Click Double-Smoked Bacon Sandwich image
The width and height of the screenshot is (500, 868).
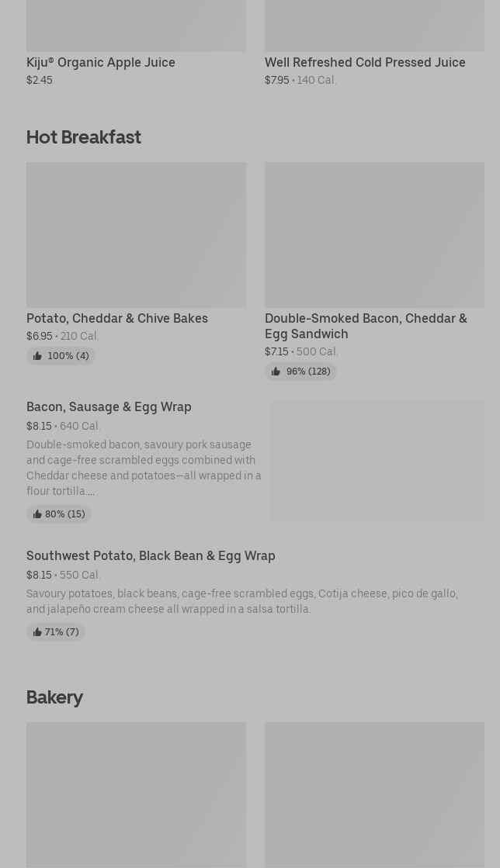point(374,234)
